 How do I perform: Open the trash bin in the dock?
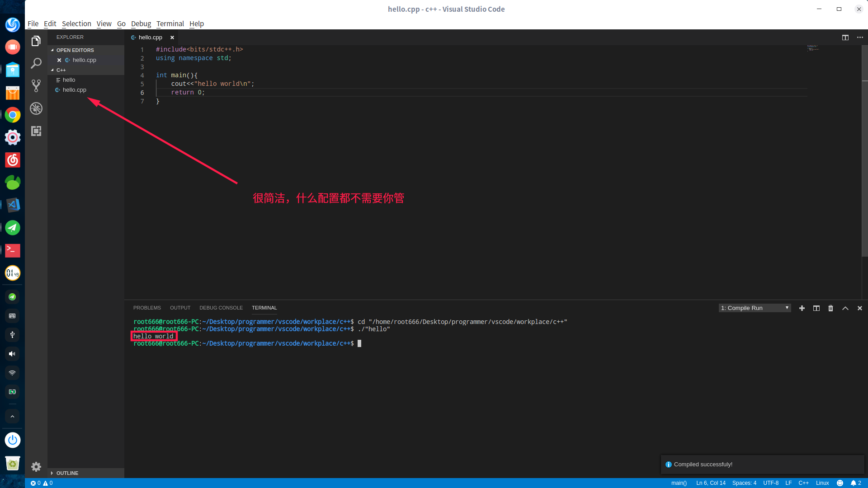click(13, 464)
